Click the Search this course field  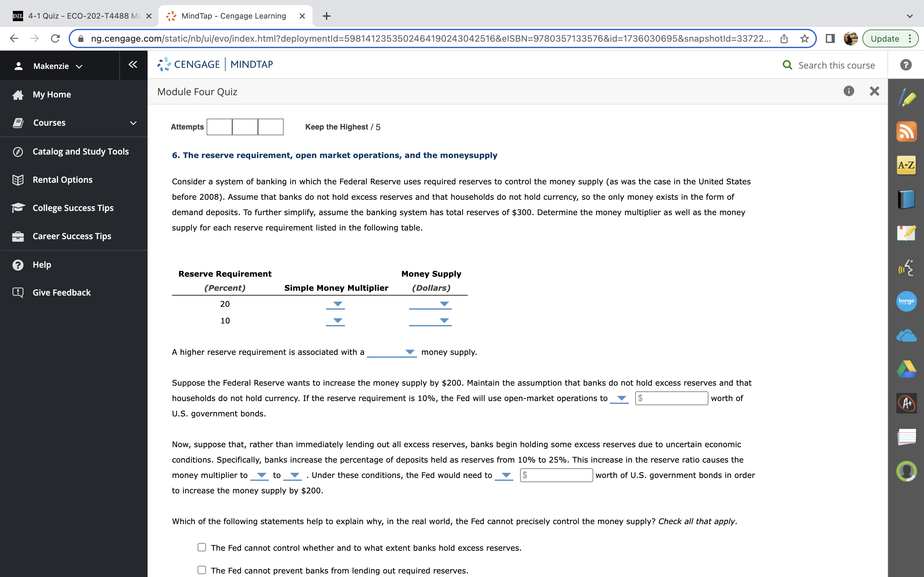(x=836, y=65)
